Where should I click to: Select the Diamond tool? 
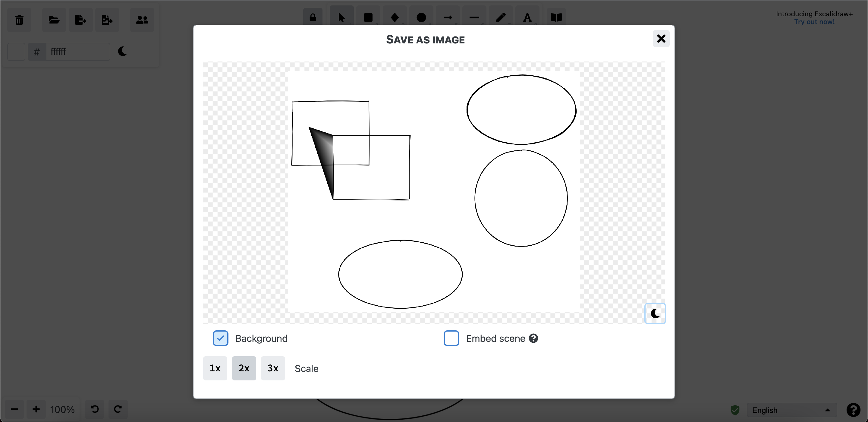[395, 17]
